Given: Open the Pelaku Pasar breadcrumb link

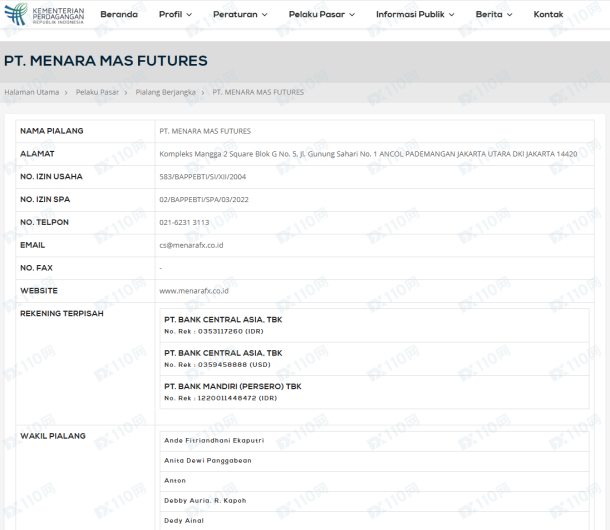Looking at the screenshot, I should (97, 92).
